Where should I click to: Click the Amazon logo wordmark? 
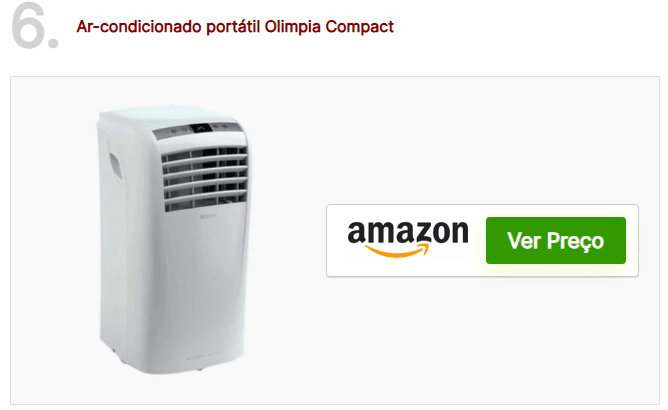(x=408, y=233)
